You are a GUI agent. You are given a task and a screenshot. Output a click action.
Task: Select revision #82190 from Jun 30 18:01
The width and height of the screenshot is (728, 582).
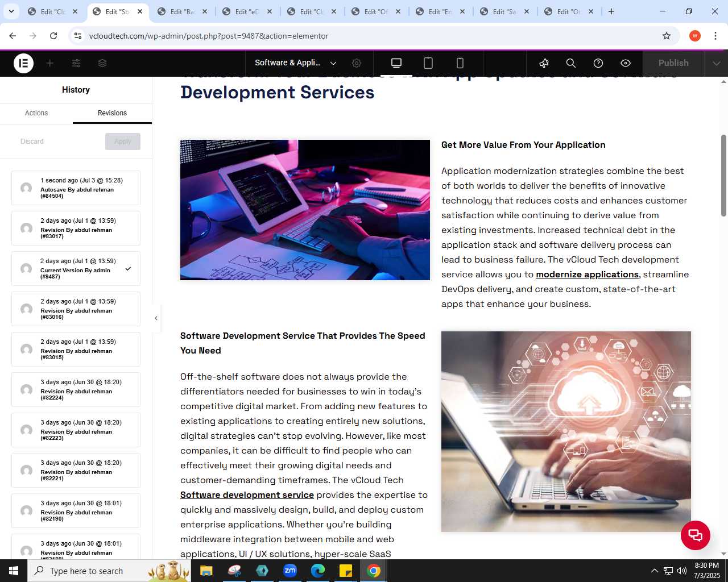click(76, 510)
